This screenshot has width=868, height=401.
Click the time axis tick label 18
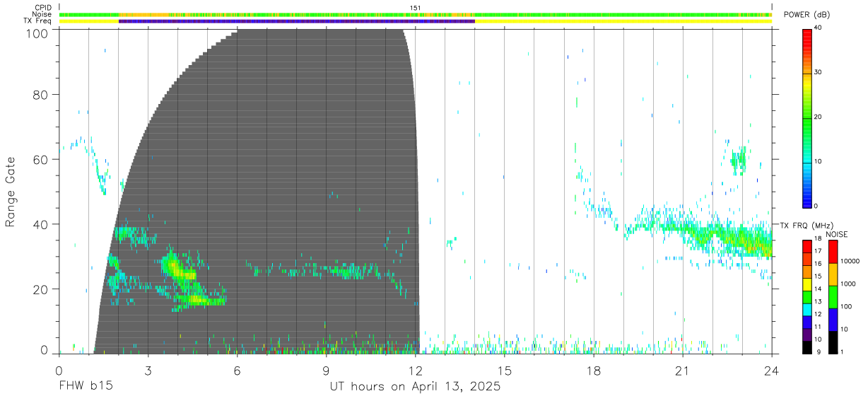pos(594,371)
